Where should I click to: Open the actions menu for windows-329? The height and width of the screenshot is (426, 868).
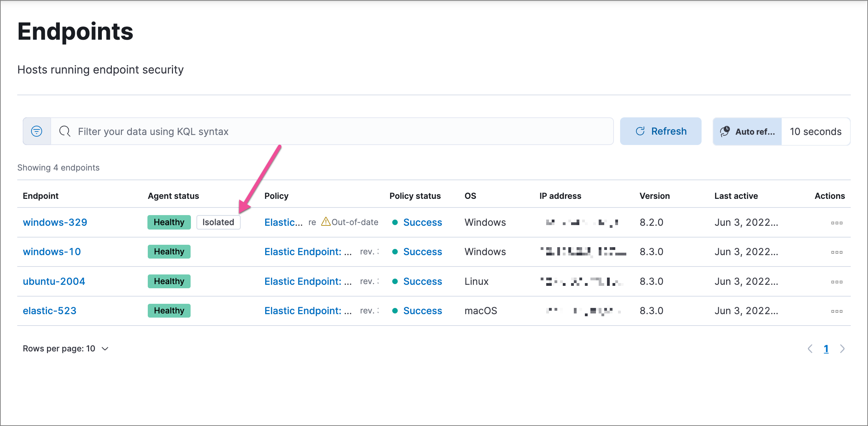(837, 223)
